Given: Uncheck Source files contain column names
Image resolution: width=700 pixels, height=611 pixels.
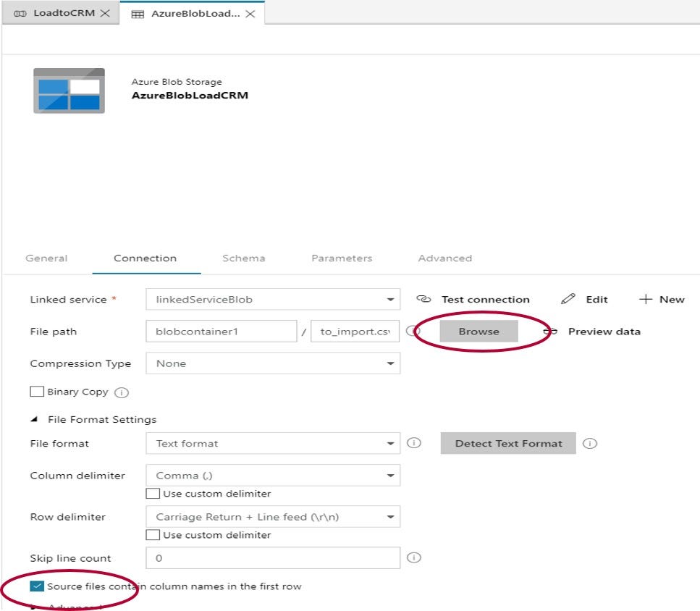Looking at the screenshot, I should pyautogui.click(x=37, y=586).
